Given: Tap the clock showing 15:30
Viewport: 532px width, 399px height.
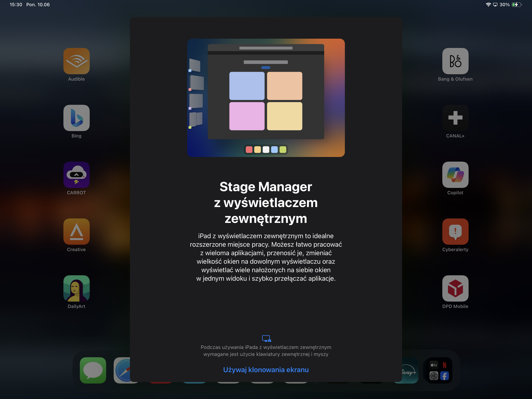Looking at the screenshot, I should click(x=16, y=5).
